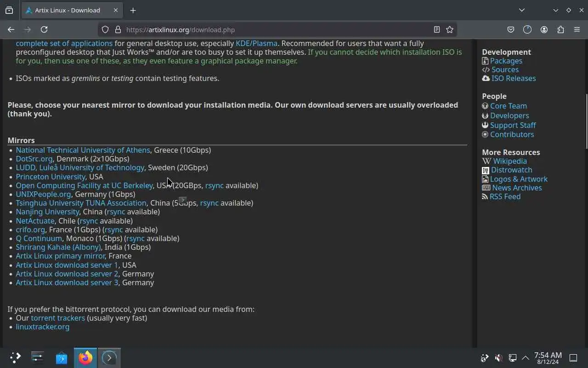The image size is (588, 368).
Task: Open ISO Releases in the sidebar
Action: (514, 78)
